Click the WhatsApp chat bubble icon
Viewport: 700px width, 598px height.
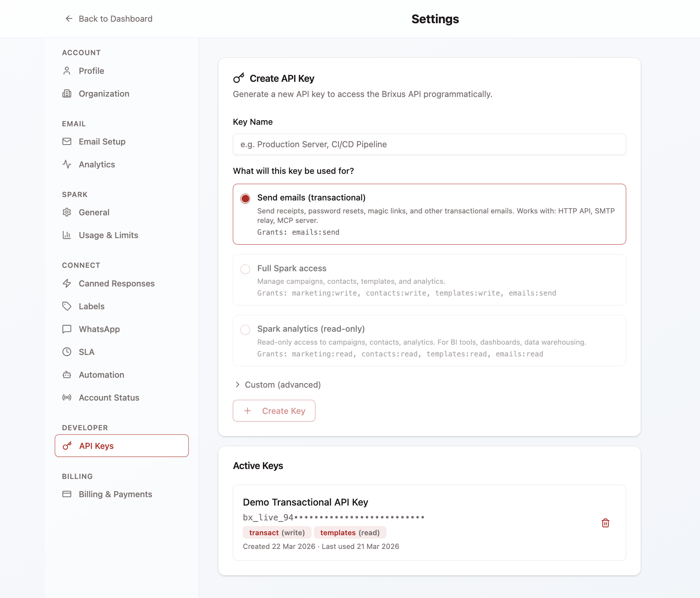point(67,329)
